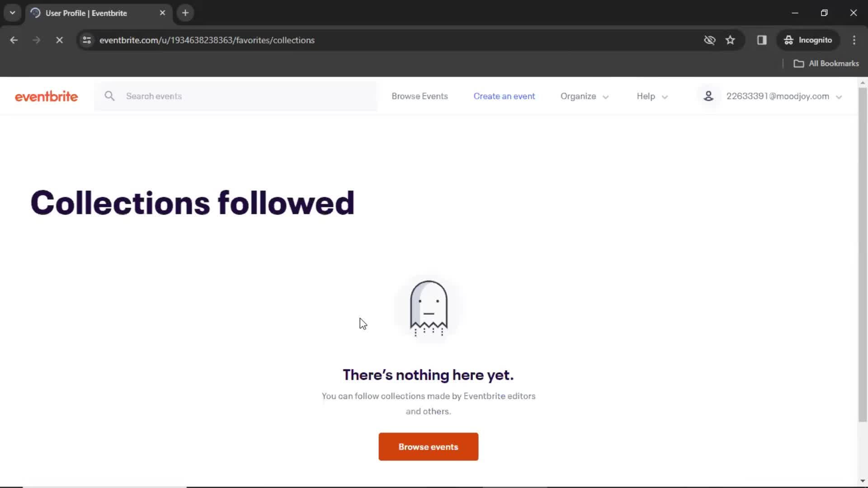
Task: Click the Eventbrite logo
Action: click(x=46, y=96)
